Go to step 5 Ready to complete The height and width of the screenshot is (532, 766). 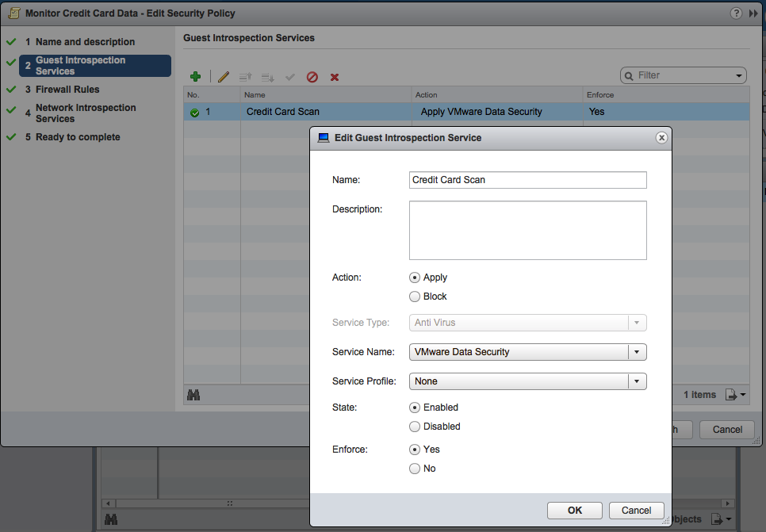(x=78, y=137)
